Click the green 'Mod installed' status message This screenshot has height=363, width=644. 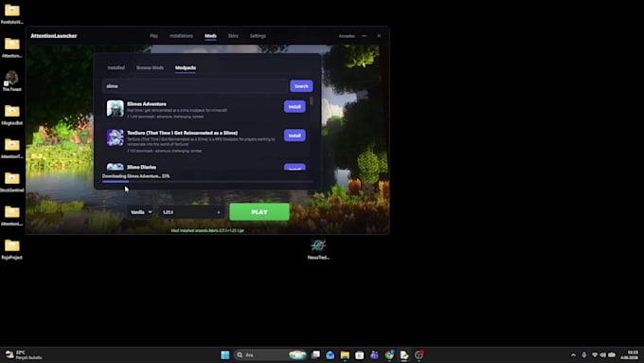point(207,230)
